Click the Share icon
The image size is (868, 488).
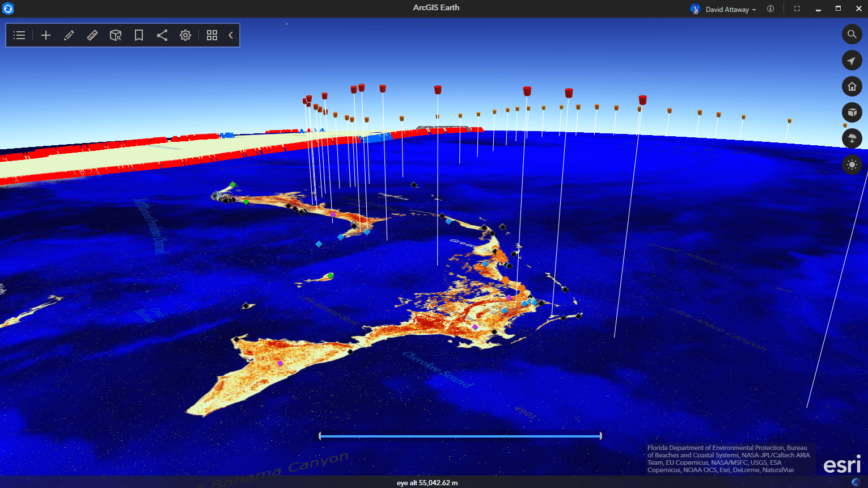162,35
